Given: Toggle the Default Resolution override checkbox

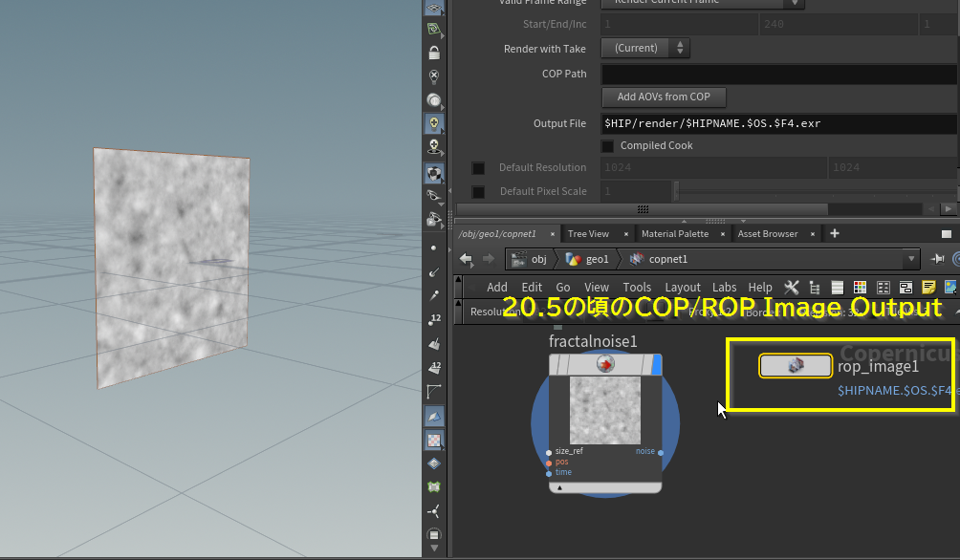Looking at the screenshot, I should coord(478,167).
